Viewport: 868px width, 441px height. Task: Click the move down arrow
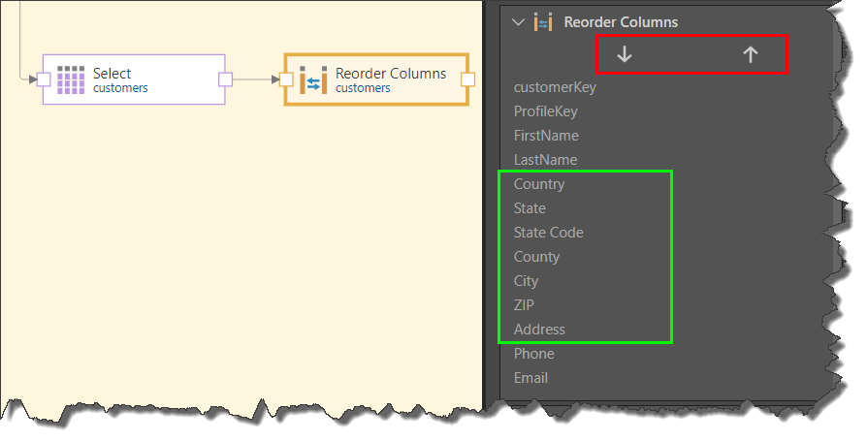click(625, 54)
